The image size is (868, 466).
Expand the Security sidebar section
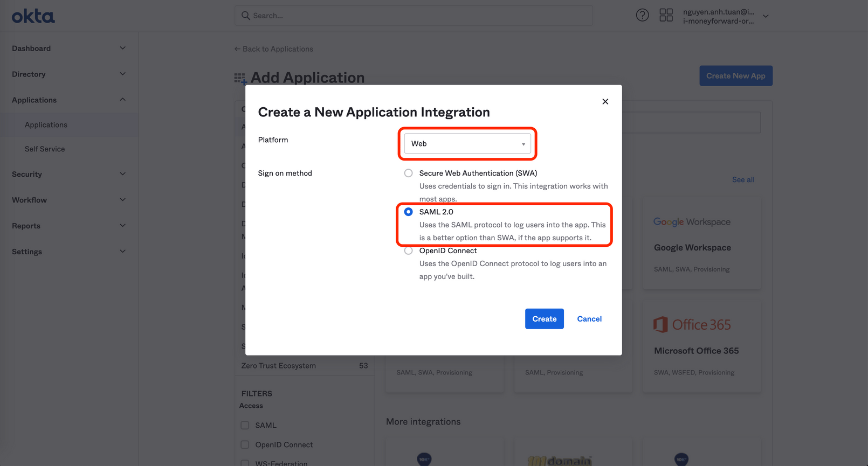click(x=69, y=174)
